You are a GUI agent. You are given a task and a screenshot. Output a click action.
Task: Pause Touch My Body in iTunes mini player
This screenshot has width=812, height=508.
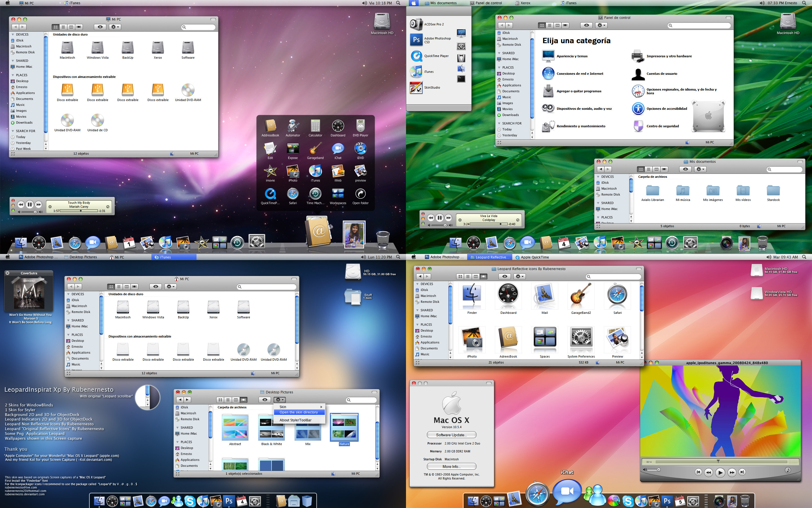pos(30,204)
